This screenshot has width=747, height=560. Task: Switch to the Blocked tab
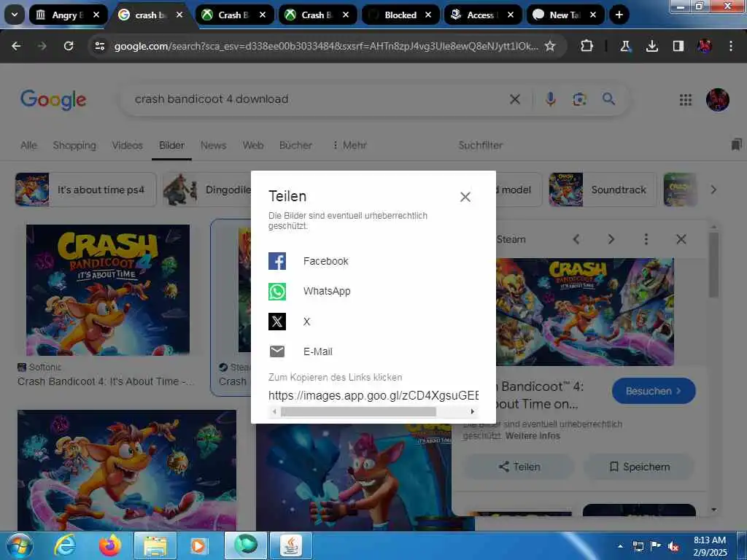[x=400, y=15]
